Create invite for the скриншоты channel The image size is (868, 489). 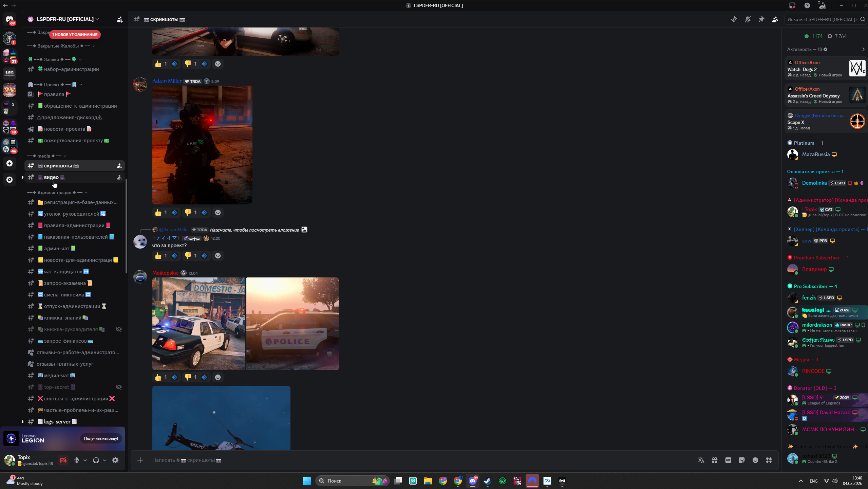[119, 166]
